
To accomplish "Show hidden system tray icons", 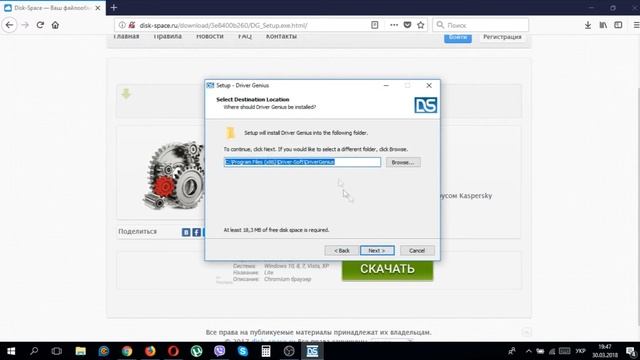I will coord(529,351).
